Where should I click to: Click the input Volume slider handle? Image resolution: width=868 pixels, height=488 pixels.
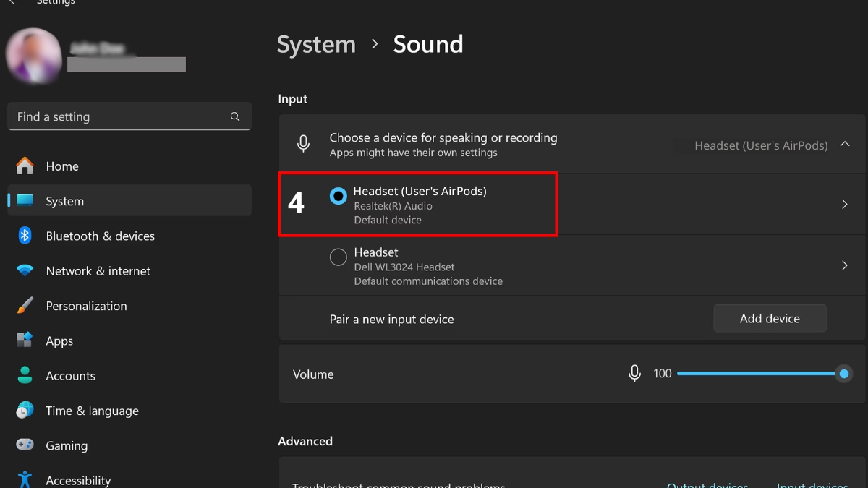843,374
